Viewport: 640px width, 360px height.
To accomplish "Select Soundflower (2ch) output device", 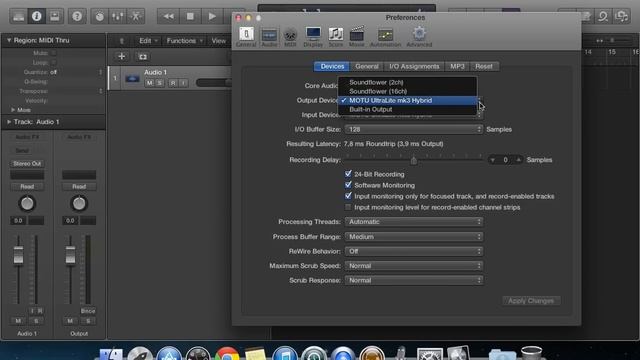I will pos(407,82).
